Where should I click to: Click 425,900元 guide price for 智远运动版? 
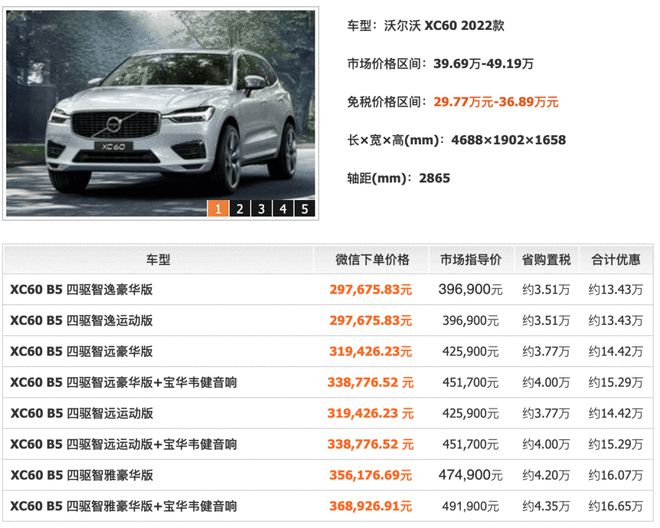pyautogui.click(x=471, y=413)
